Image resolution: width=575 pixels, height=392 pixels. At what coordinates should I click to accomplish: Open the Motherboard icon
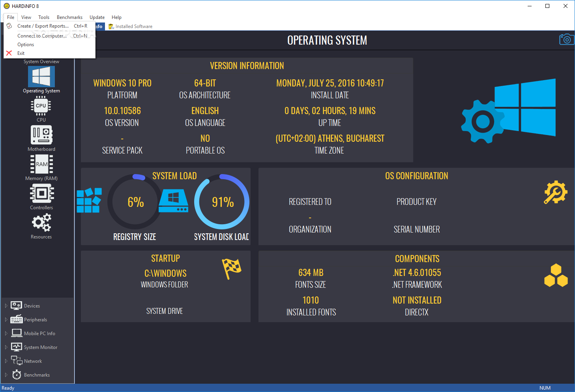point(41,135)
